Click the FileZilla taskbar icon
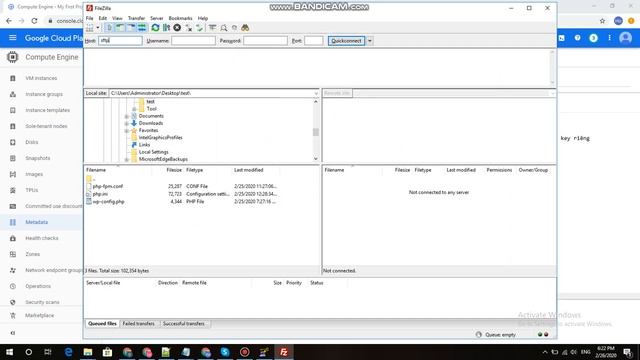 [x=284, y=352]
